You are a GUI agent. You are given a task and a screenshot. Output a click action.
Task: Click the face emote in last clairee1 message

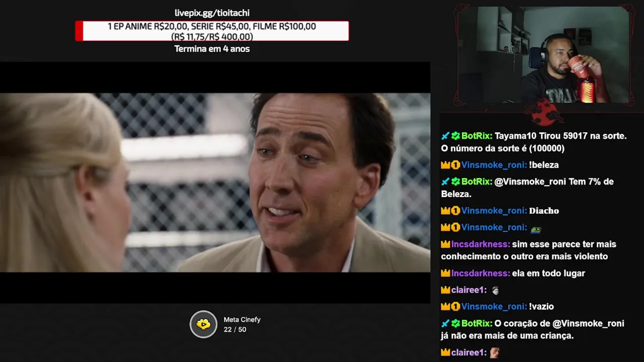point(495,352)
